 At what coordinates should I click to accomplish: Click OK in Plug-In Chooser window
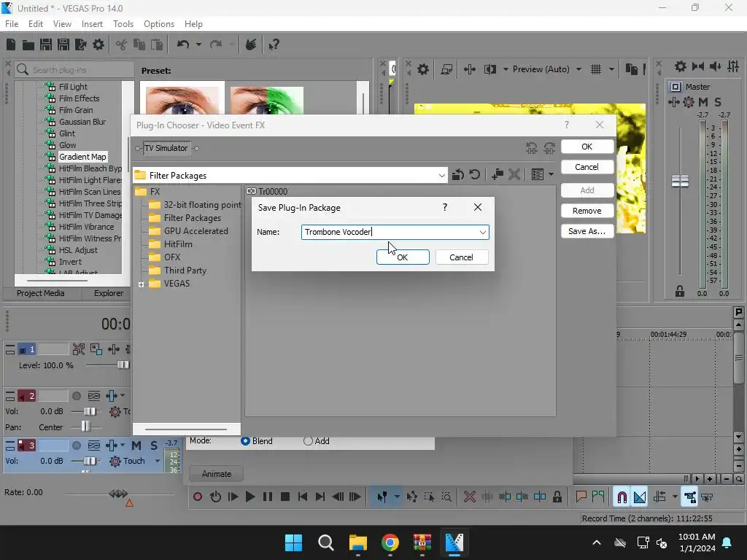[587, 147]
